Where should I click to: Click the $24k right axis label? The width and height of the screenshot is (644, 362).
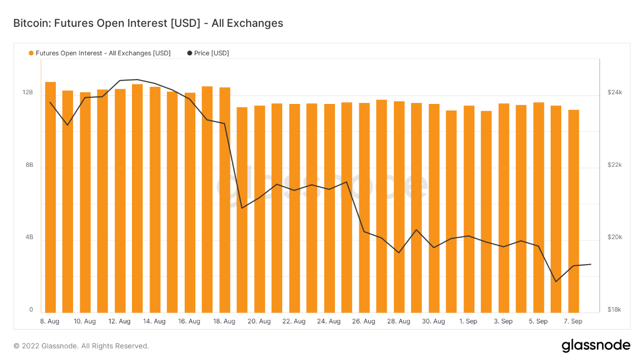pos(615,93)
